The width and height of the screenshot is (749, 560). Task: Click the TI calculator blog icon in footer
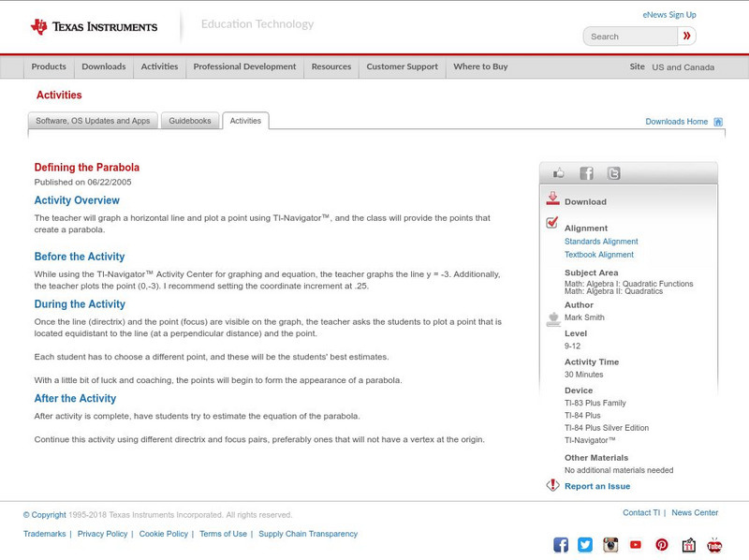688,545
